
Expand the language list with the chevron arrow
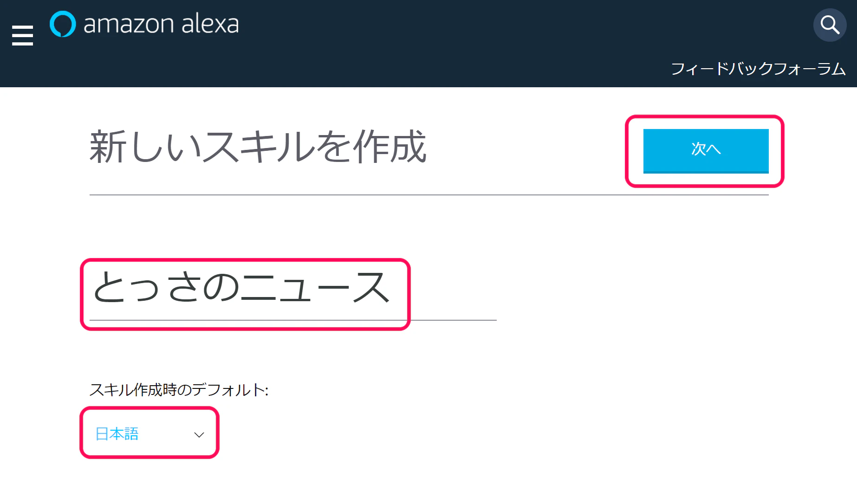(199, 435)
